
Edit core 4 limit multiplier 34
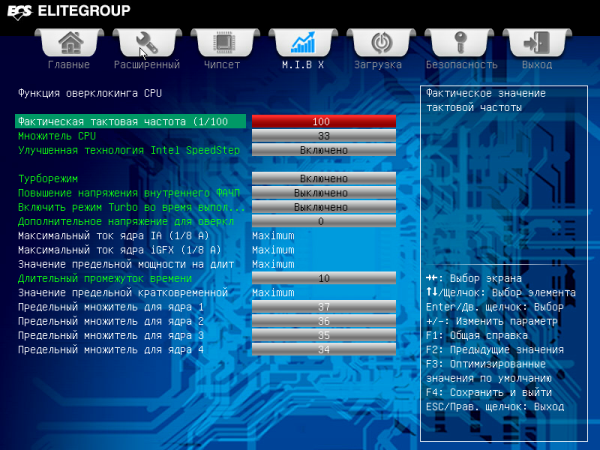pos(324,349)
